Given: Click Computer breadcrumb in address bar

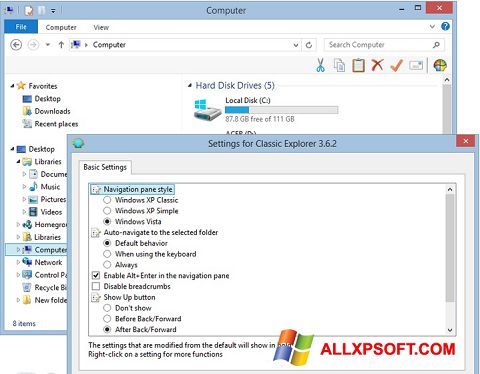Looking at the screenshot, I should 109,45.
